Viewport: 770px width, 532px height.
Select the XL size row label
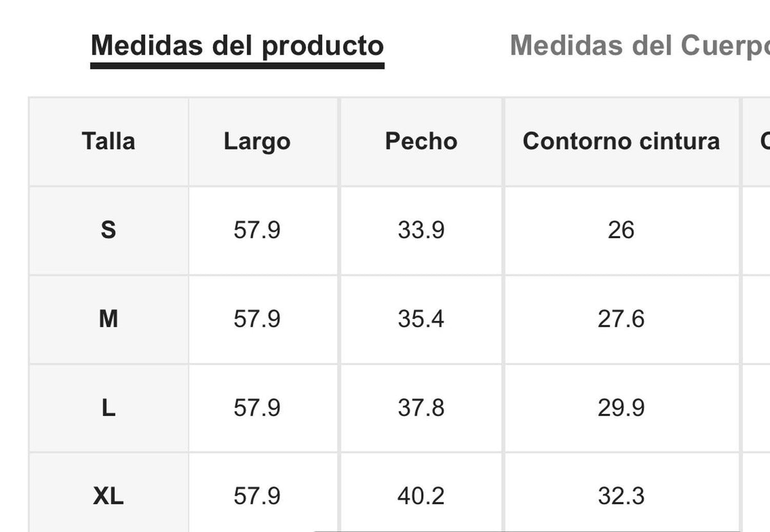point(108,496)
